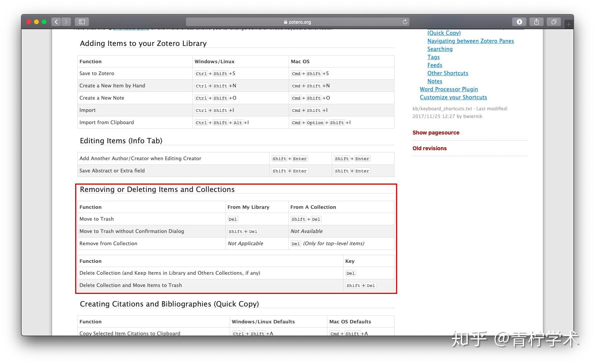
Task: Open the Searching section link
Action: (440, 49)
